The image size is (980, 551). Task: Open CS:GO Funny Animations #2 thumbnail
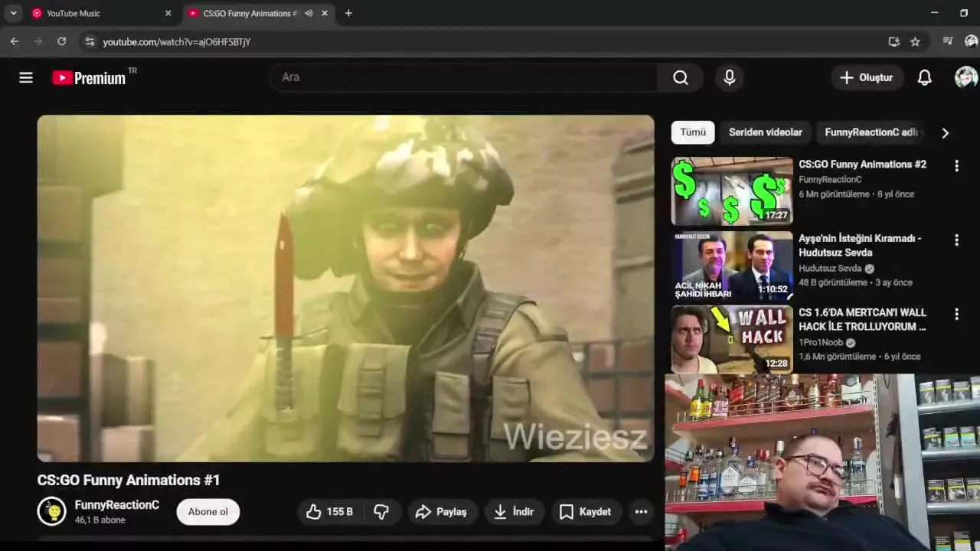point(732,191)
